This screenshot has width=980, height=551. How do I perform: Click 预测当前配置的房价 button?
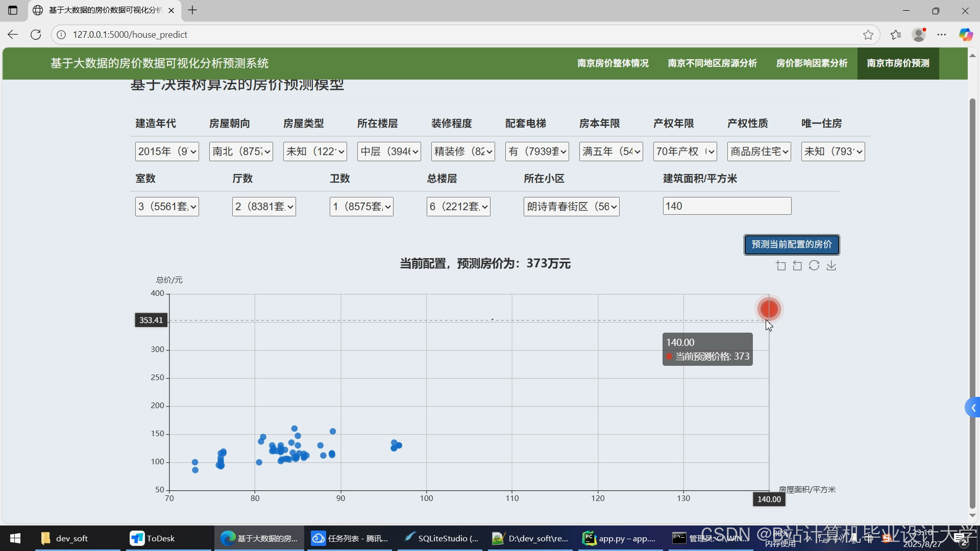(791, 244)
